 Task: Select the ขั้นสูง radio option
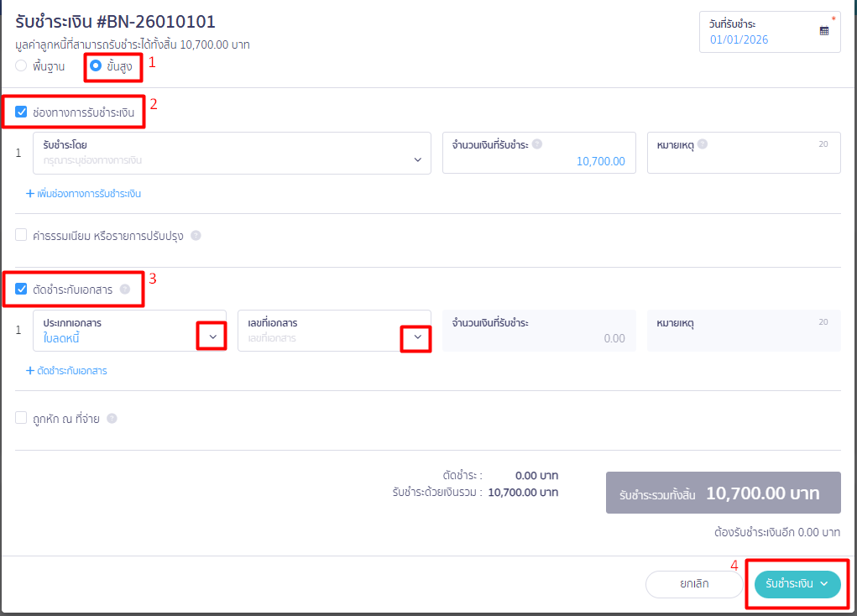96,65
